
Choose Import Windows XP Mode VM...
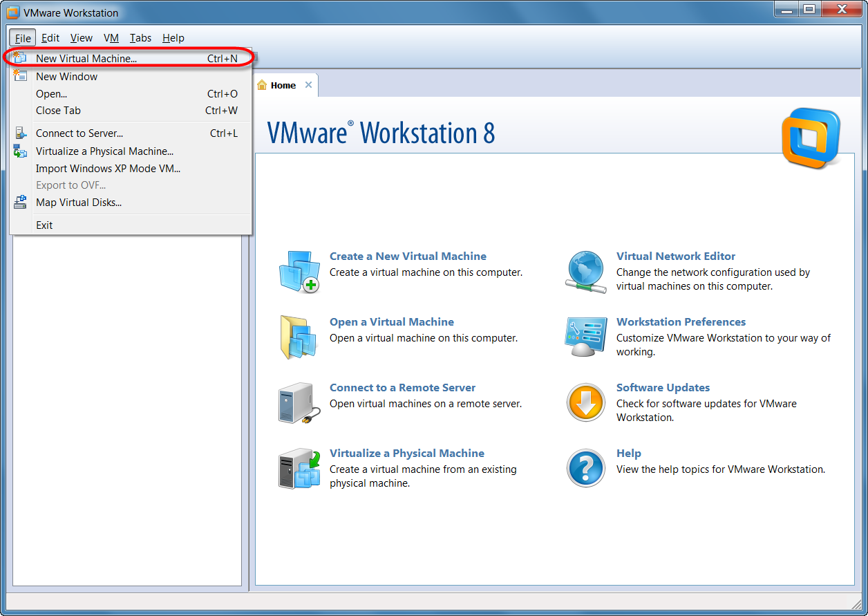131,169
